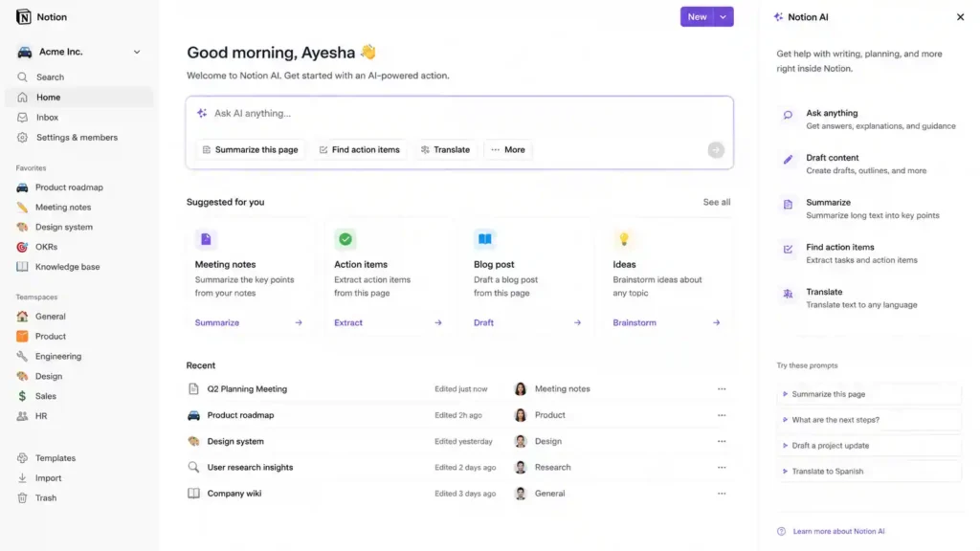This screenshot has width=980, height=551.
Task: Click the Sales dollar icon
Action: (23, 396)
